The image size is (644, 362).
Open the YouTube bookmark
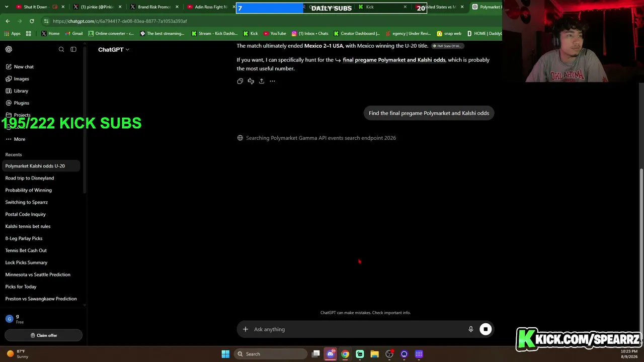[x=275, y=34]
